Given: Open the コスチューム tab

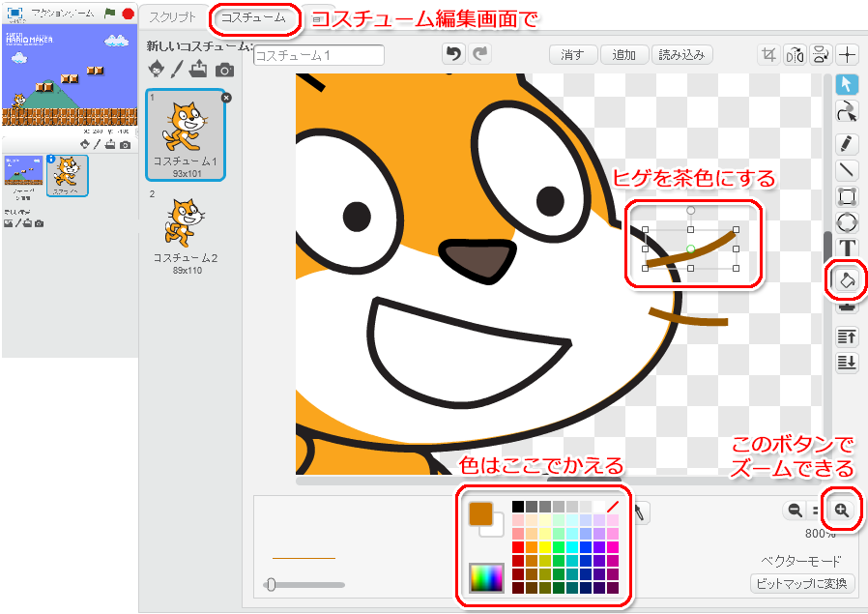Looking at the screenshot, I should [x=253, y=17].
